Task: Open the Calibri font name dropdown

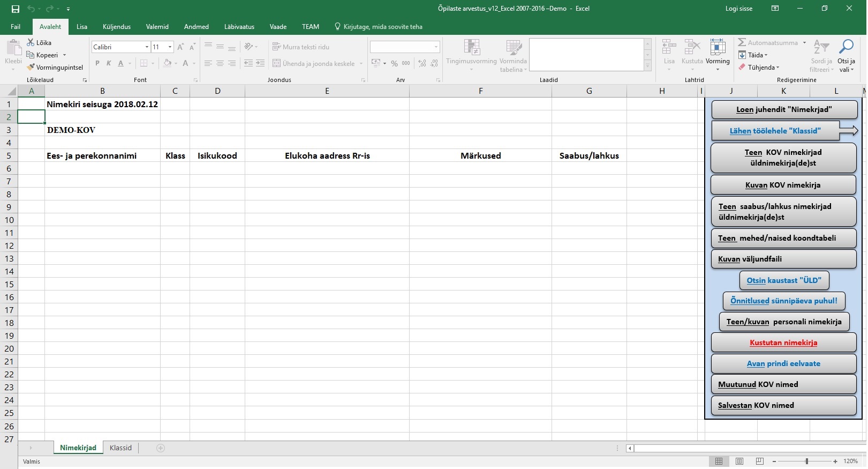Action: click(147, 47)
